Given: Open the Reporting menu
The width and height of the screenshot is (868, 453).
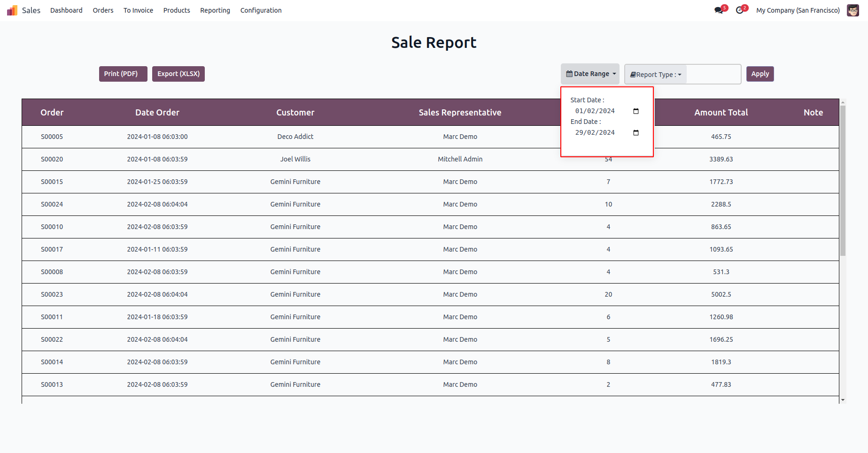Looking at the screenshot, I should tap(215, 10).
